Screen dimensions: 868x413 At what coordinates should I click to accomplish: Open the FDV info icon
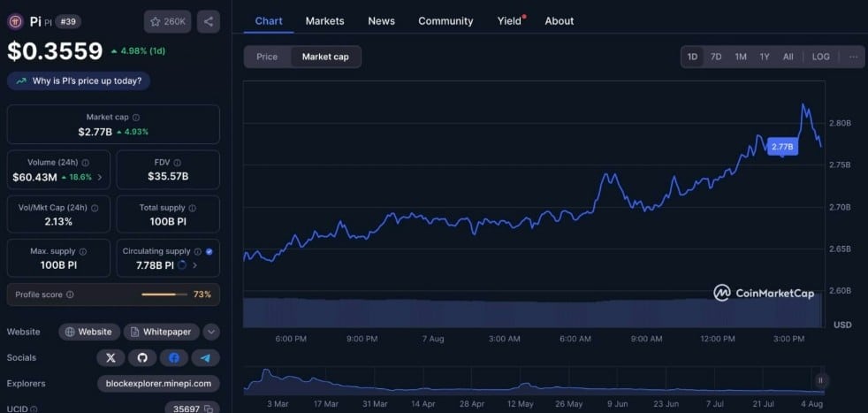tap(177, 163)
